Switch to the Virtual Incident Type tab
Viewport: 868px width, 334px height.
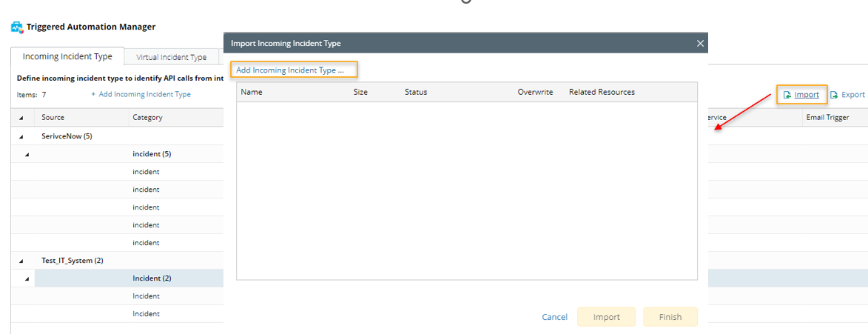(171, 57)
